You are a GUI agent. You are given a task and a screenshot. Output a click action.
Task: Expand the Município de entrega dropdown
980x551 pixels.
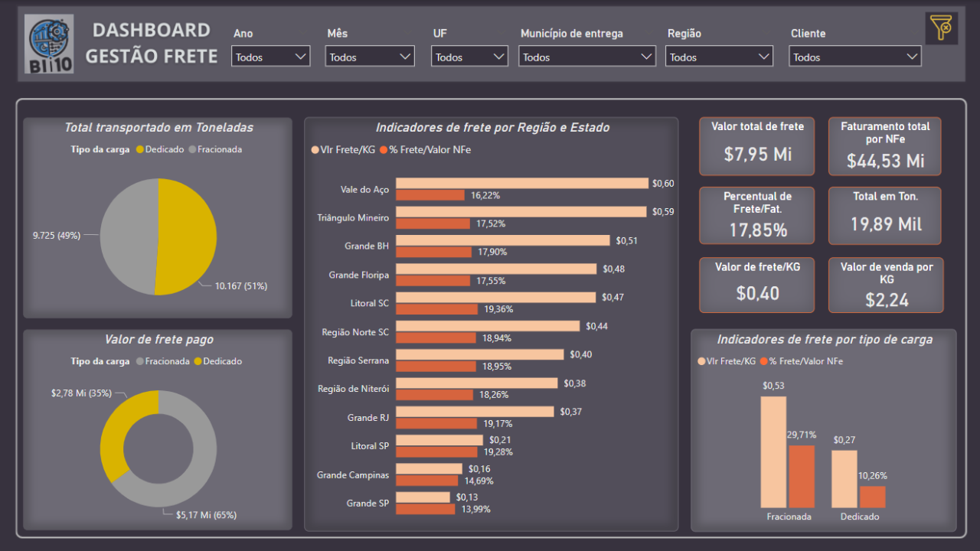pos(586,57)
